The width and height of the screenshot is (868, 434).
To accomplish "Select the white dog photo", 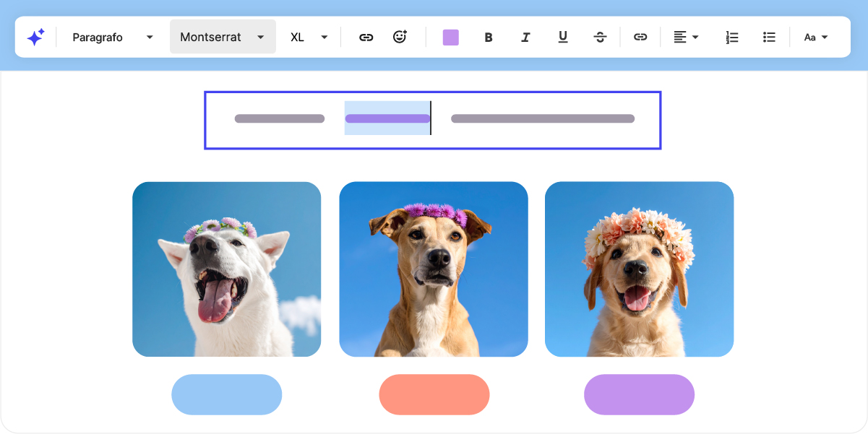I will pos(226,269).
